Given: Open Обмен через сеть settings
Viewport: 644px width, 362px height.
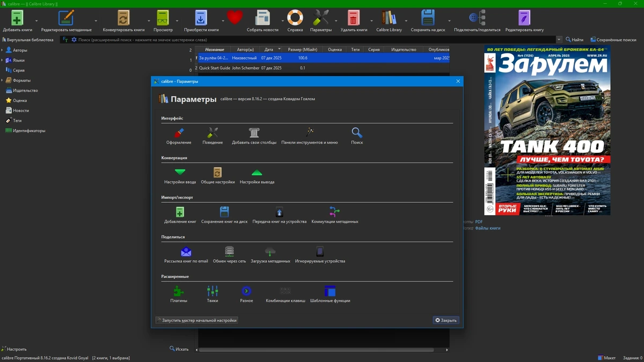Looking at the screenshot, I should coord(229,255).
